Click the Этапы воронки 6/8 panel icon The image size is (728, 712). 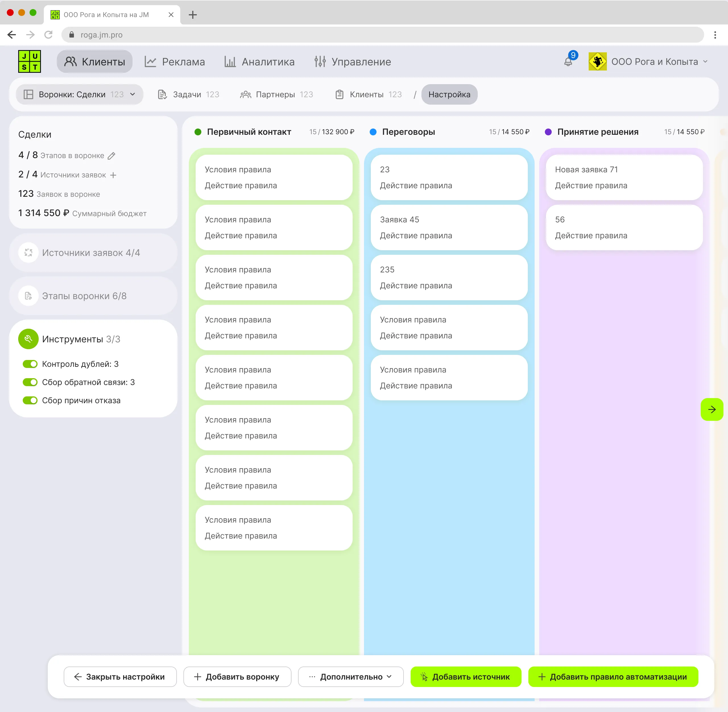pos(28,296)
